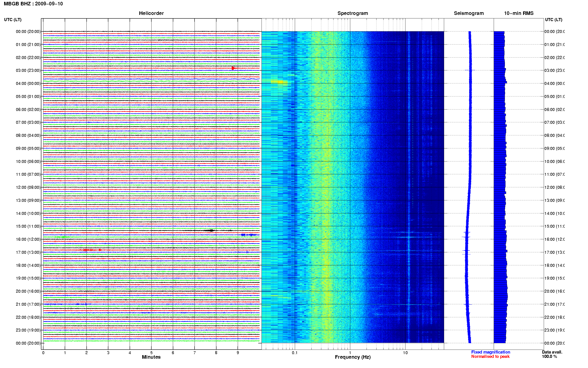Image resolution: width=588 pixels, height=368 pixels.
Task: Click left time label '11:00 (07:00)'
Action: pyautogui.click(x=28, y=174)
